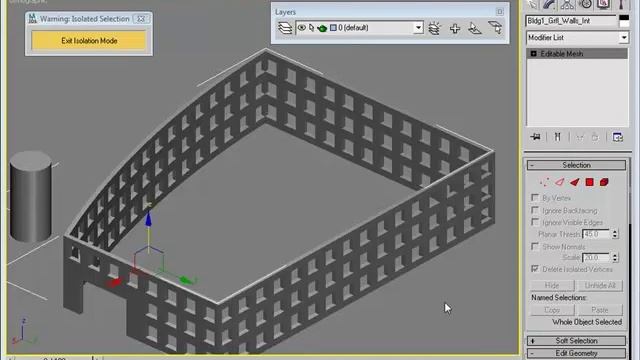Click the green Y axis arrow of the gizmo
This screenshot has width=640, height=360.
point(187,280)
